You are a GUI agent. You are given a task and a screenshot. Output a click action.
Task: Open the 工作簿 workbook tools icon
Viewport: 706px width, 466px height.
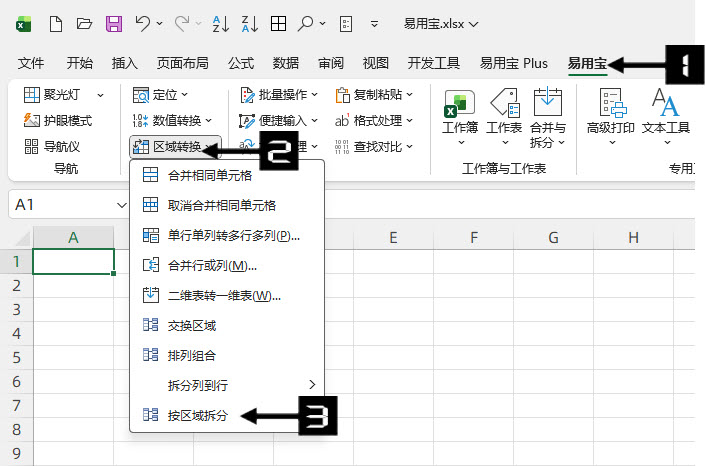coord(460,115)
